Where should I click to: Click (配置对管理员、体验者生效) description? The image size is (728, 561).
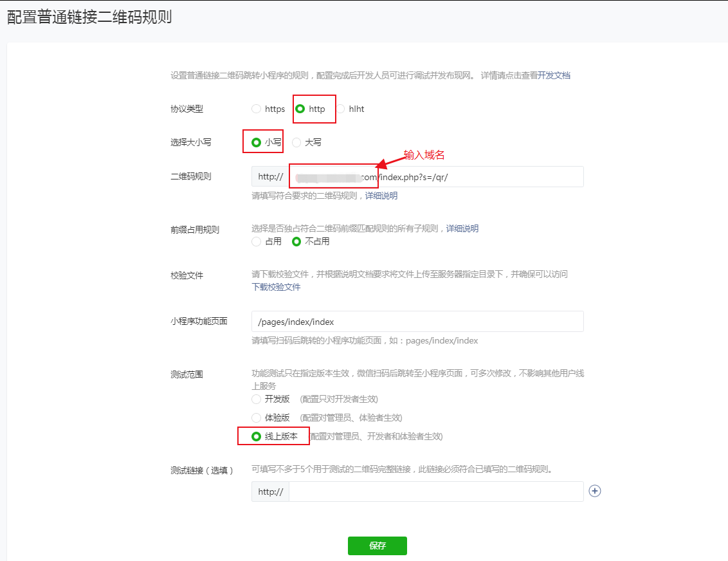coord(351,418)
